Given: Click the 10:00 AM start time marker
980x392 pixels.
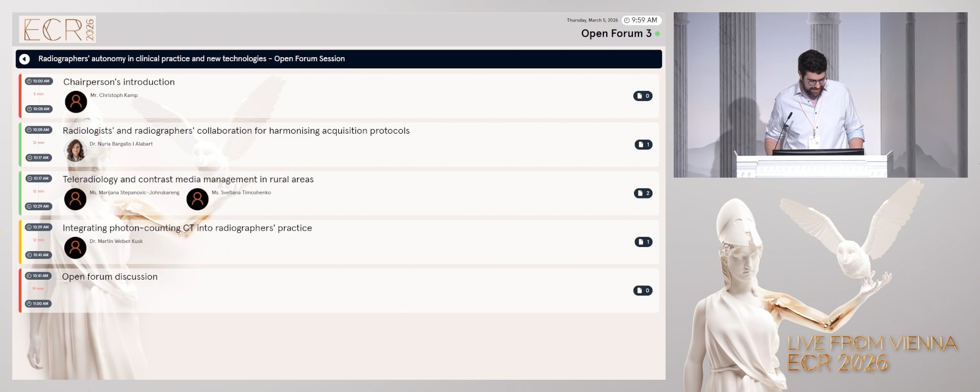Looking at the screenshot, I should [x=39, y=81].
